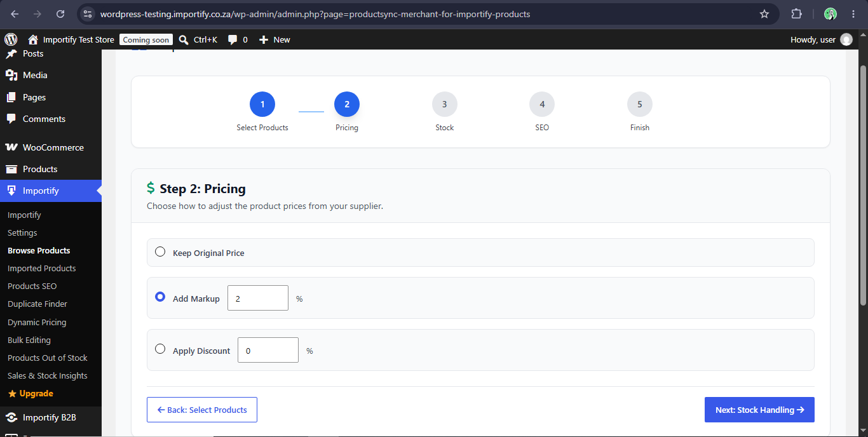Screen dimensions: 868x437
Task: Open Importify Settings
Action: pos(22,232)
